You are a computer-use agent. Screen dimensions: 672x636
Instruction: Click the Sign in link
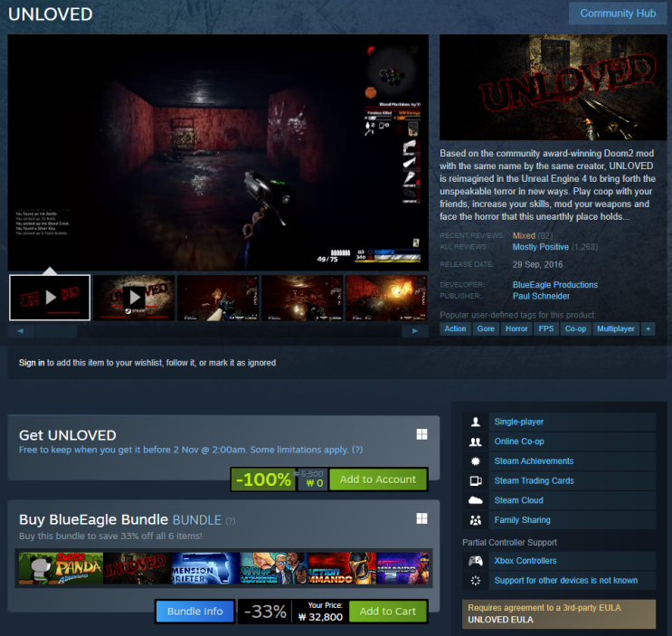click(32, 363)
